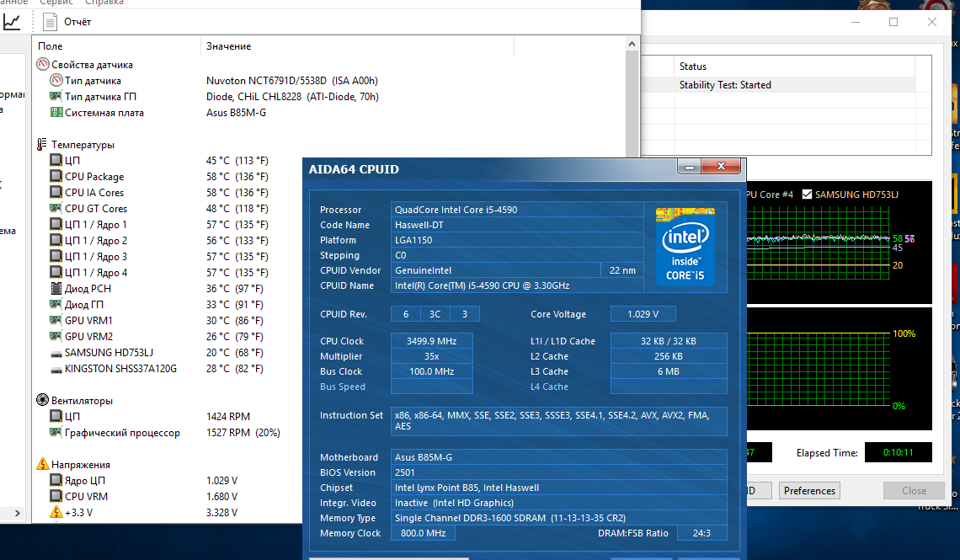This screenshot has height=560, width=960.
Task: Click the sensor list scrollbar up arrow
Action: tap(632, 44)
